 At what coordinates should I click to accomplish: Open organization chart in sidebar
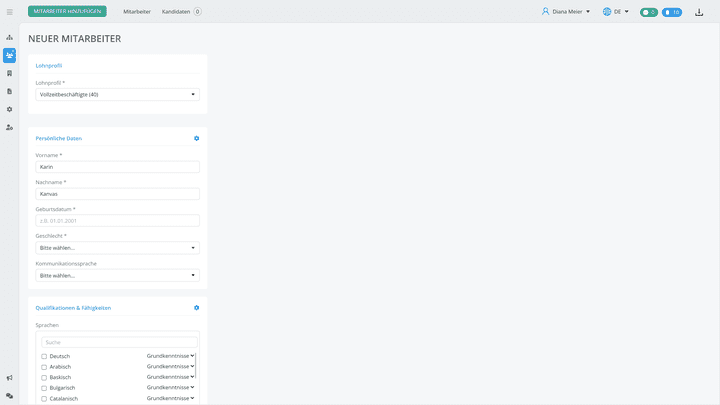click(10, 37)
